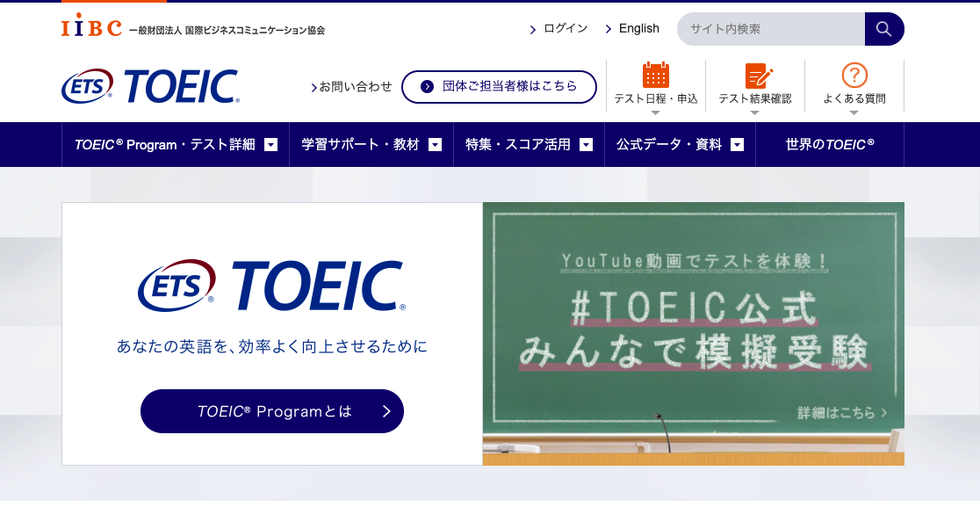Image resolution: width=980 pixels, height=507 pixels.
Task: Click the large ETS TOEIC banner logo
Action: (271, 286)
